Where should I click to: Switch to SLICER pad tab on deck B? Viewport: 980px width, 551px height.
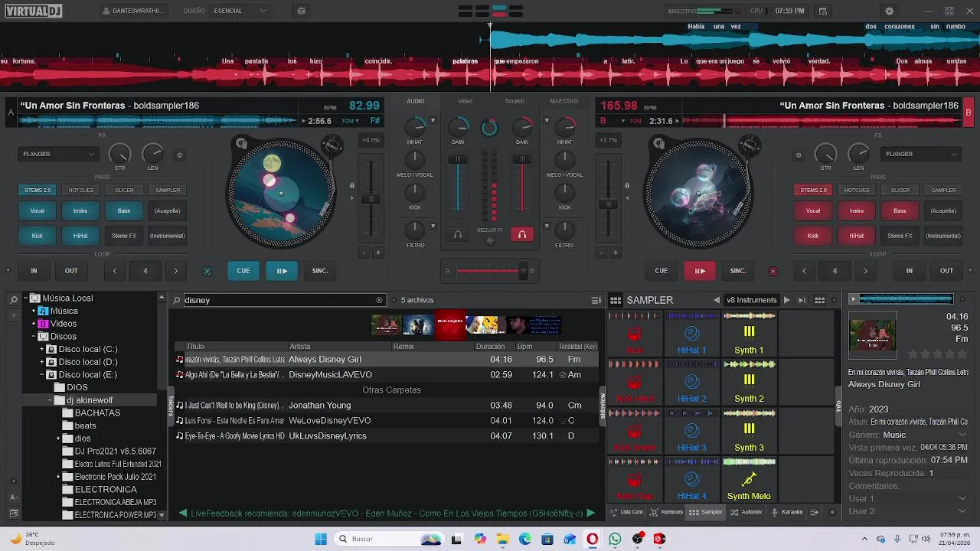pyautogui.click(x=900, y=190)
